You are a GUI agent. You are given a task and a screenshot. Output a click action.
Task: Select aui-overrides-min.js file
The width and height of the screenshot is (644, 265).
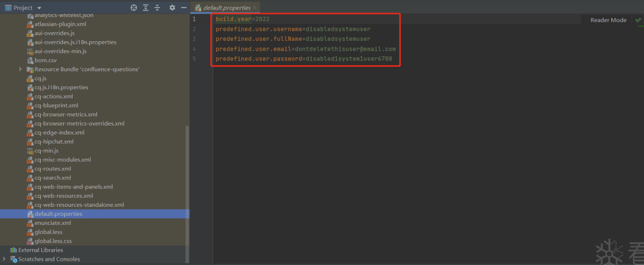coord(60,51)
